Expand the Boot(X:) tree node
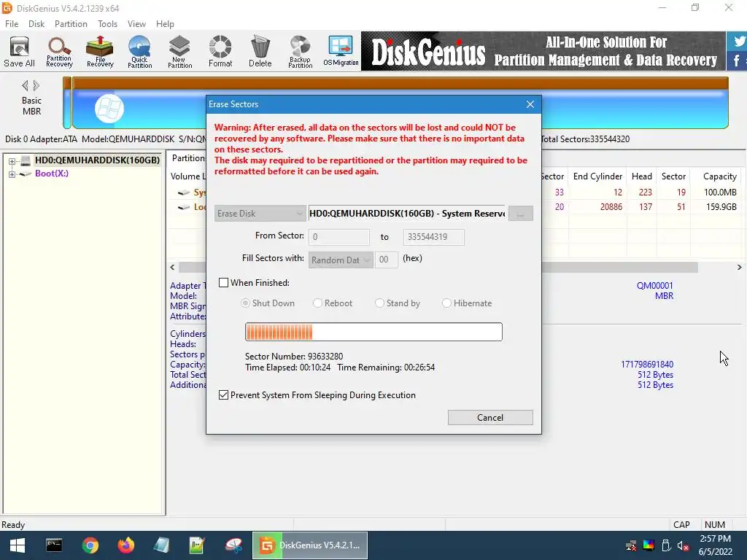Screen dimensions: 747x560 coord(12,174)
